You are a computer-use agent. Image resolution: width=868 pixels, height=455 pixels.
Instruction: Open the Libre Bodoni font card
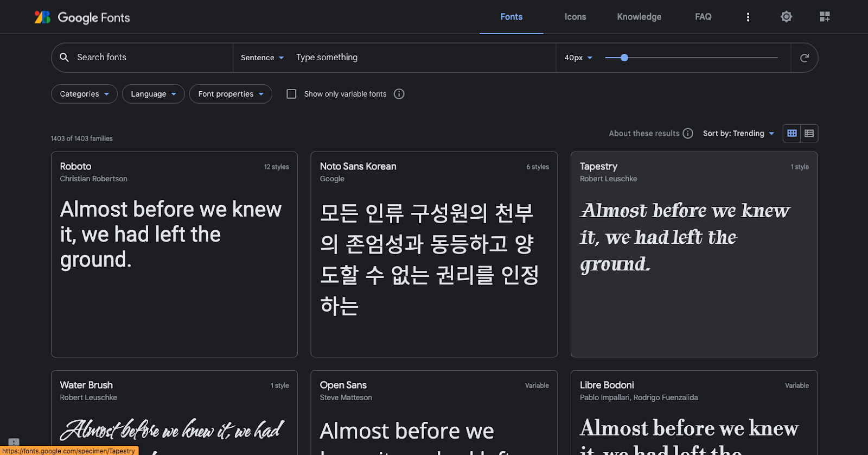point(694,413)
